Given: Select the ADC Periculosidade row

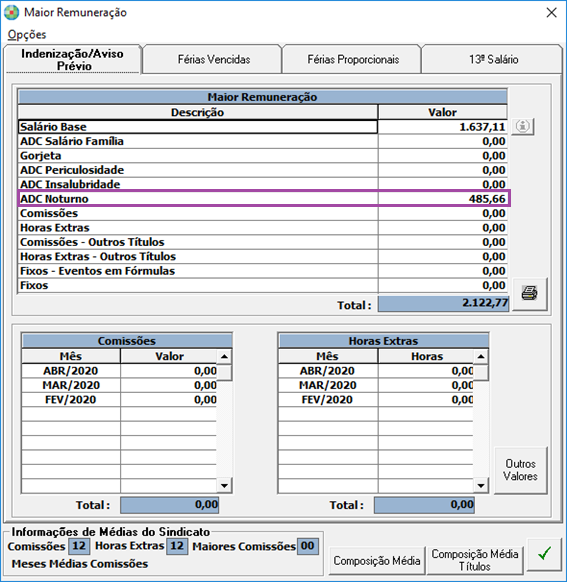Looking at the screenshot, I should pyautogui.click(x=262, y=170).
